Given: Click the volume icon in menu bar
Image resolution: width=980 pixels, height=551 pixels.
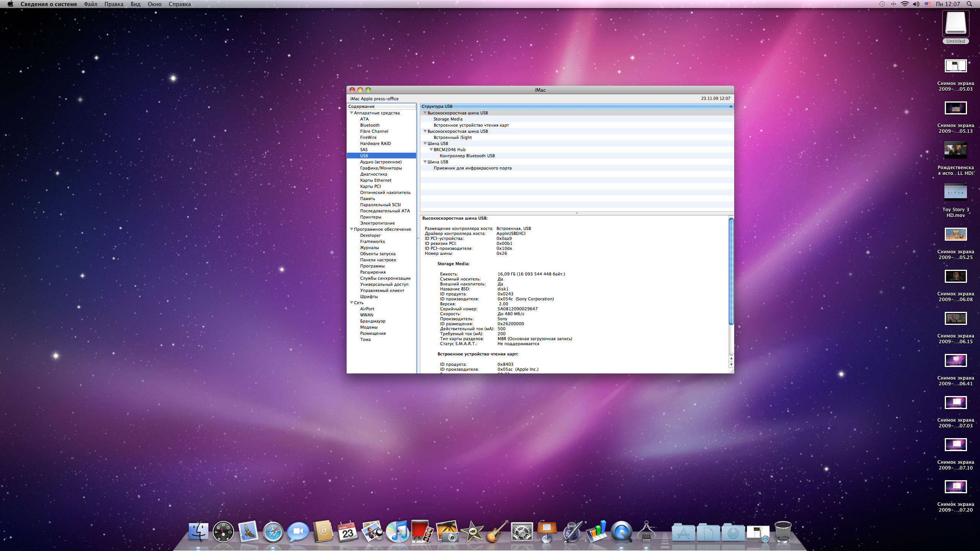Looking at the screenshot, I should coord(916,4).
